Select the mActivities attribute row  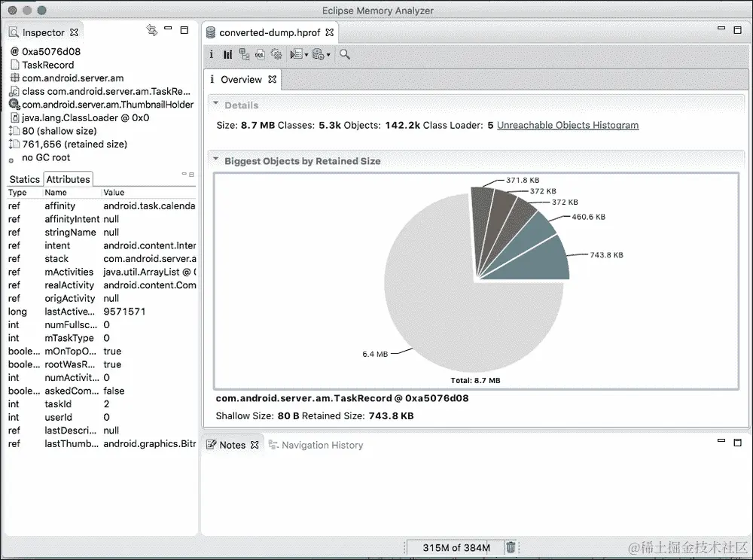[102, 272]
